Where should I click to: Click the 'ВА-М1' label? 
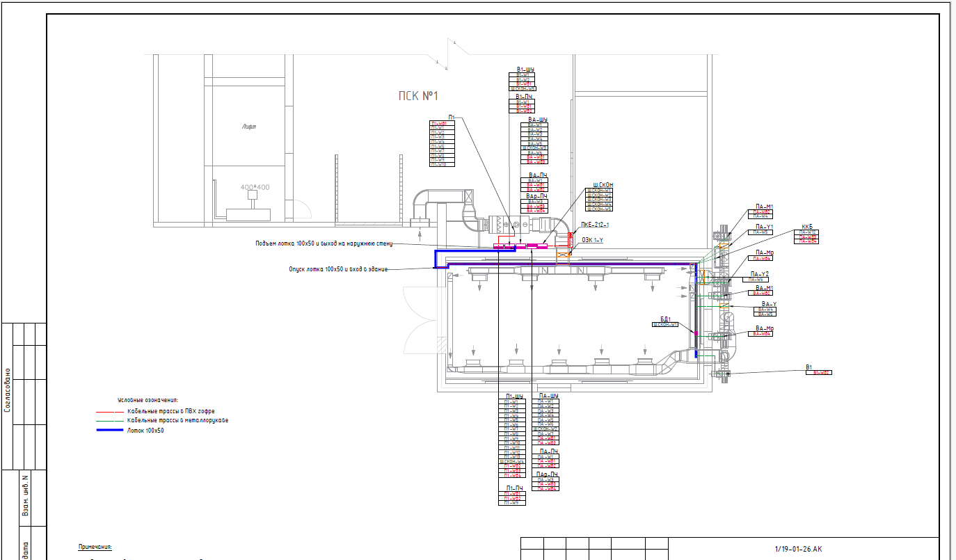tap(764, 287)
